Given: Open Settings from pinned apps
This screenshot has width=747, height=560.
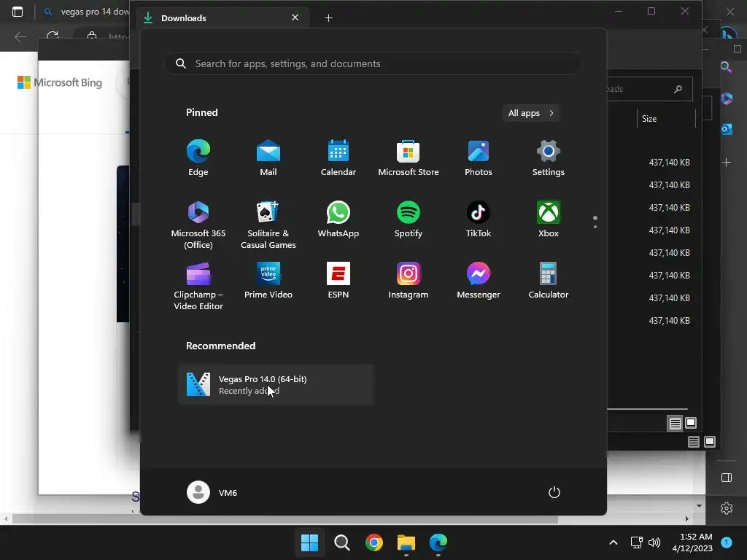Looking at the screenshot, I should tap(549, 157).
